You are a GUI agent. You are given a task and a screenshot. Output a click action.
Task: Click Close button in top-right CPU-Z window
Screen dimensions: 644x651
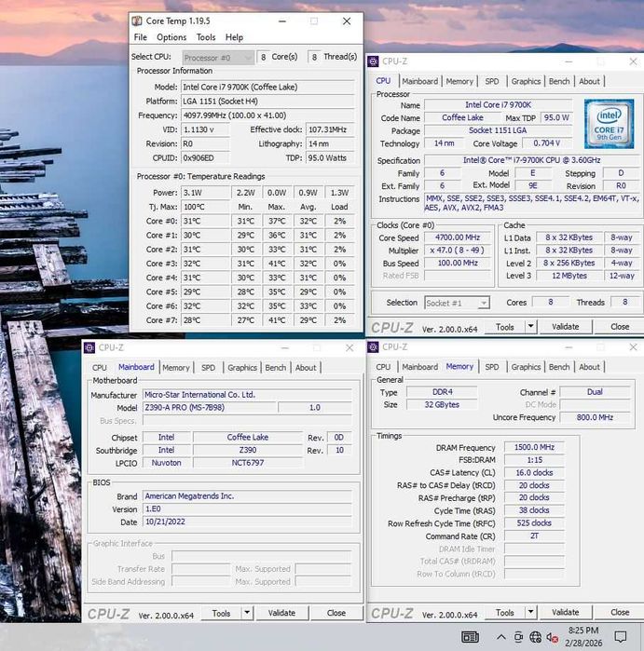[x=620, y=327]
